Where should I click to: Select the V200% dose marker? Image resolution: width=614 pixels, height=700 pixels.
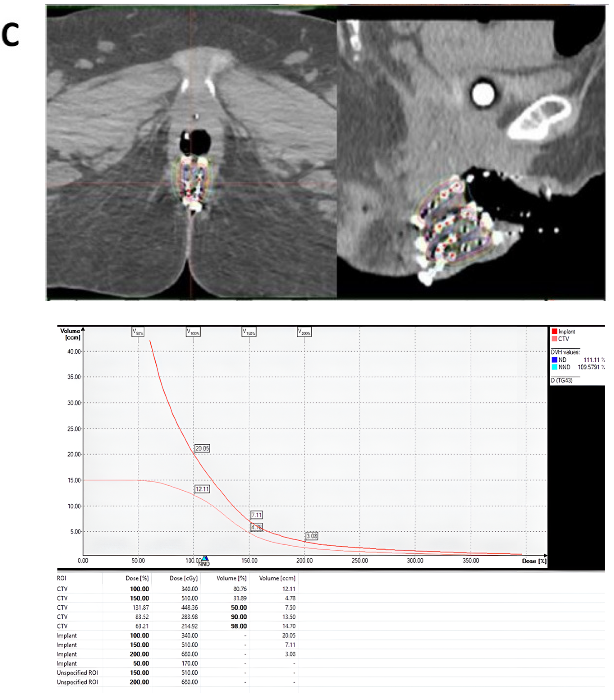click(x=304, y=332)
